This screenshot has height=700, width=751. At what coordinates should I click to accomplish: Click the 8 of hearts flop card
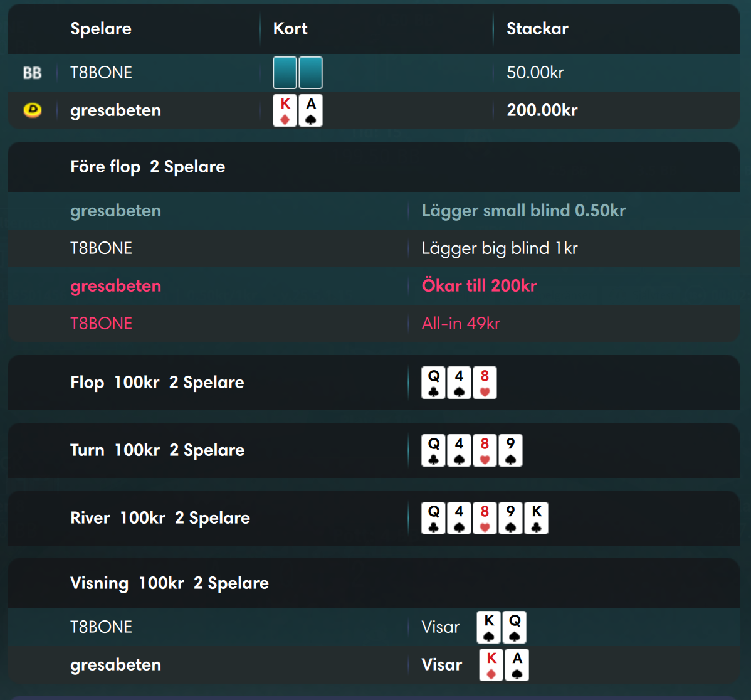(485, 383)
